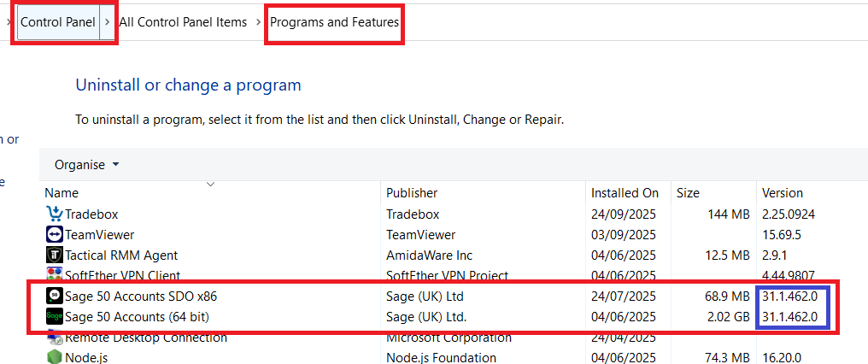Image resolution: width=868 pixels, height=364 pixels.
Task: Click the Tradebox shopping cart icon
Action: (54, 214)
